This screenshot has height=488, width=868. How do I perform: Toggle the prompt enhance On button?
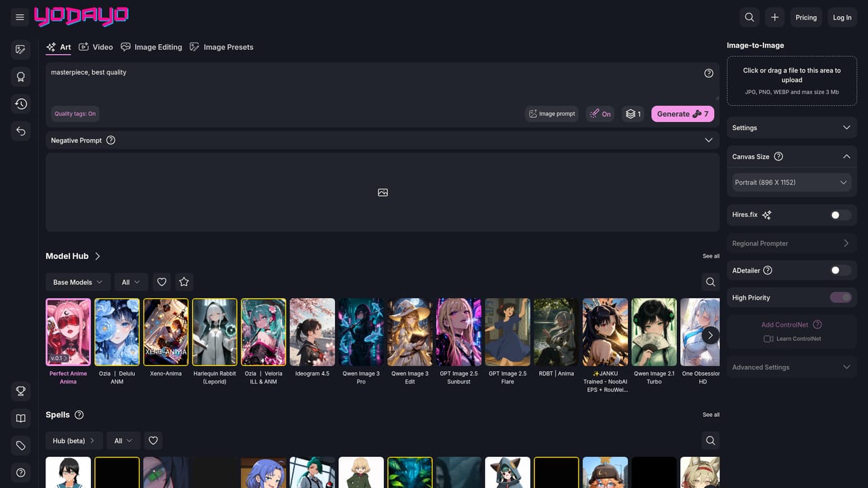(600, 114)
